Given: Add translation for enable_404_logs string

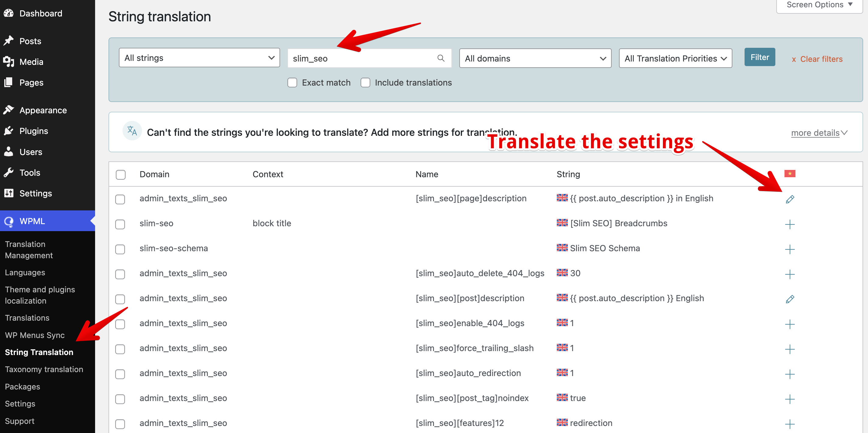Looking at the screenshot, I should click(790, 324).
